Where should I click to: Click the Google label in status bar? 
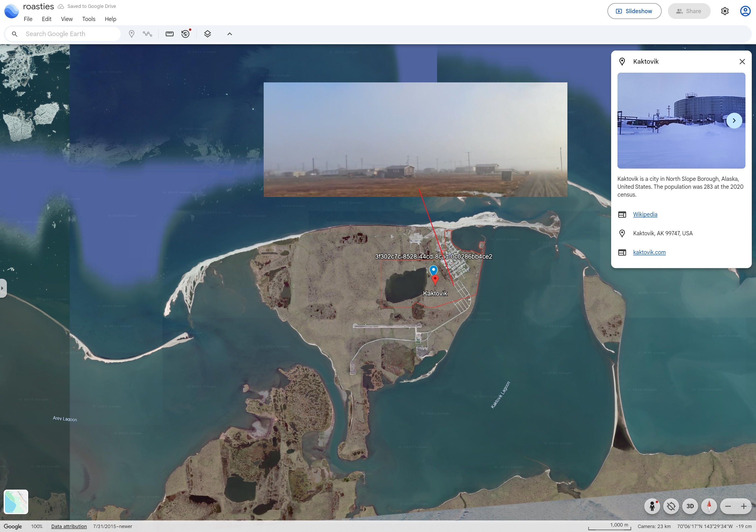point(13,526)
